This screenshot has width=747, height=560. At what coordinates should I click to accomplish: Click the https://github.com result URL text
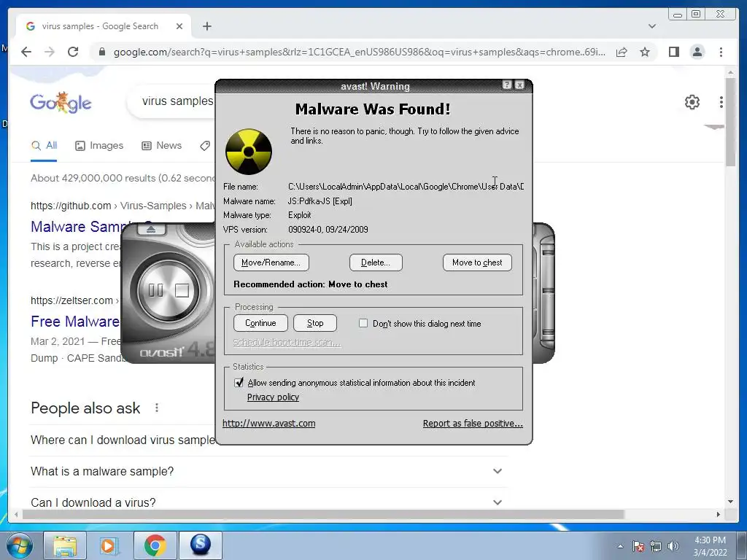[x=71, y=206]
